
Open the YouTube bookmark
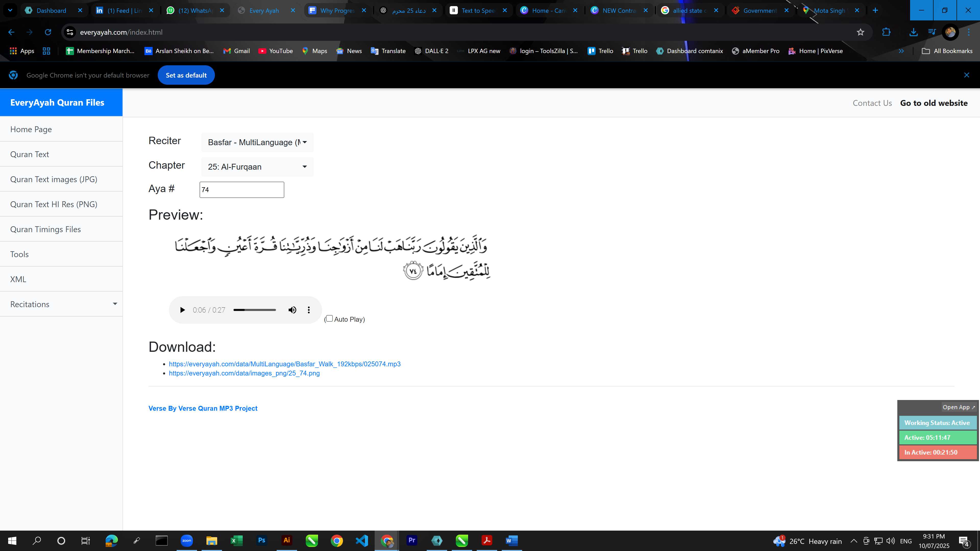tap(275, 51)
